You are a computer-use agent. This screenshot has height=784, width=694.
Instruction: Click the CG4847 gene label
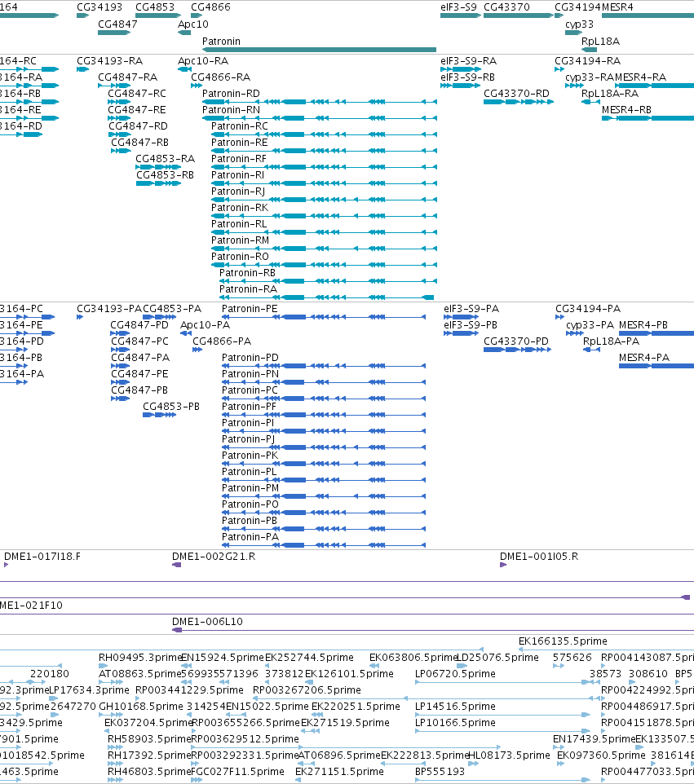(x=117, y=24)
